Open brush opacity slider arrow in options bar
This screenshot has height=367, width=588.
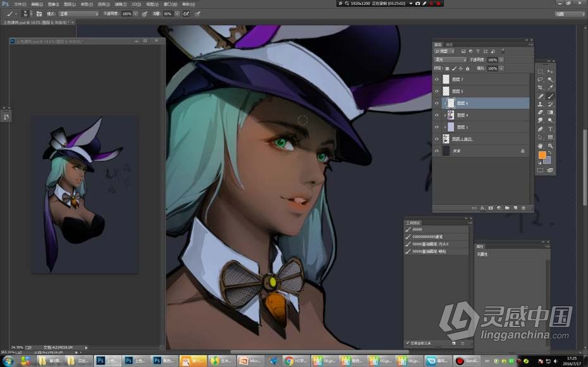click(135, 14)
